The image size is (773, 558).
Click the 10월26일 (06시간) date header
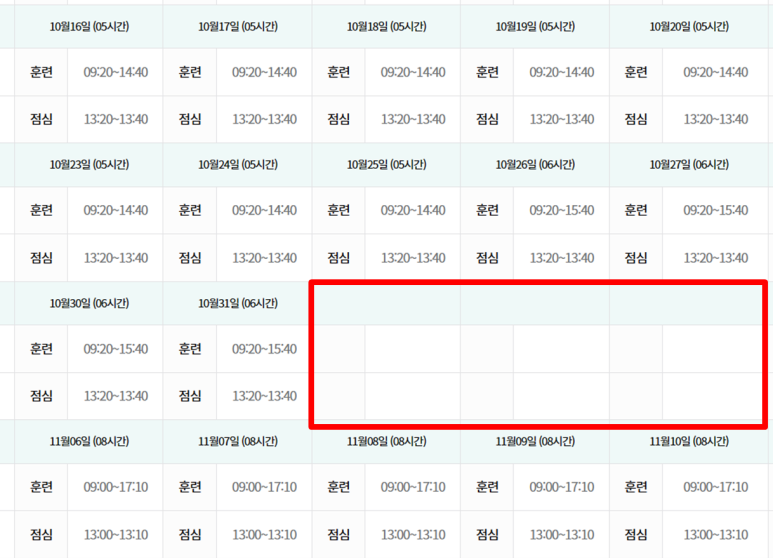pyautogui.click(x=535, y=165)
